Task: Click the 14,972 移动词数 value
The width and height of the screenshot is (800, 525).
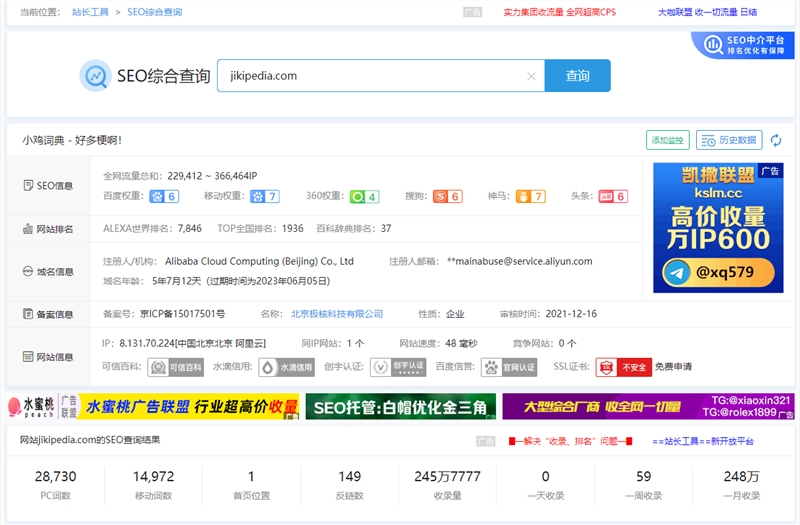Action: (154, 477)
